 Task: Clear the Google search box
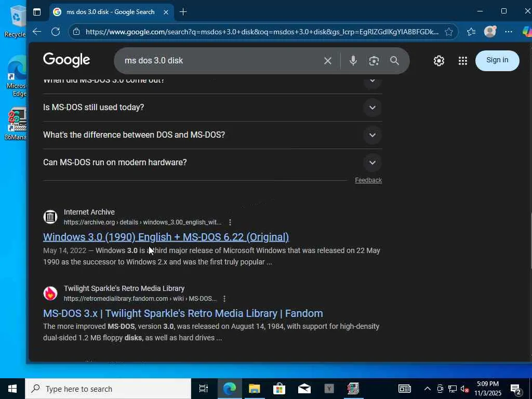[x=328, y=61]
